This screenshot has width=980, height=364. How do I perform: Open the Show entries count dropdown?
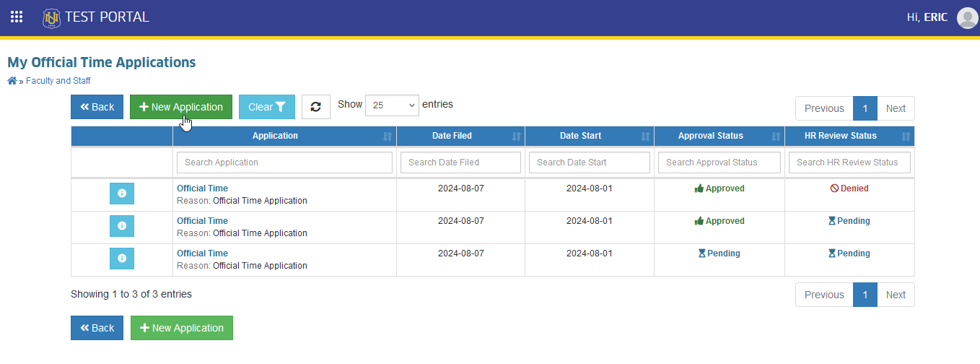[392, 105]
